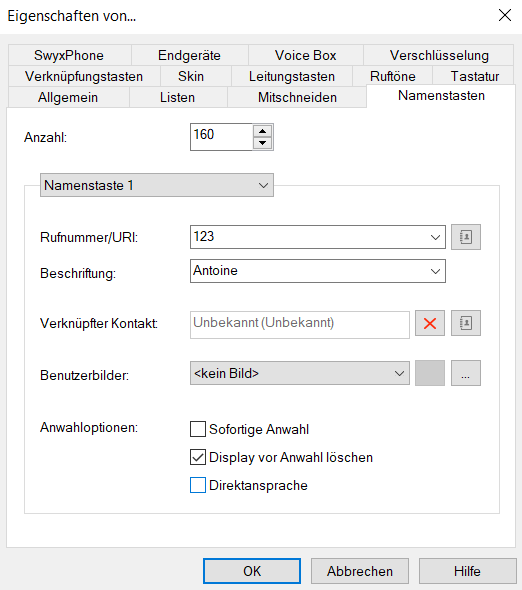This screenshot has width=522, height=590.
Task: Open the Voice Box tab
Action: click(x=306, y=55)
